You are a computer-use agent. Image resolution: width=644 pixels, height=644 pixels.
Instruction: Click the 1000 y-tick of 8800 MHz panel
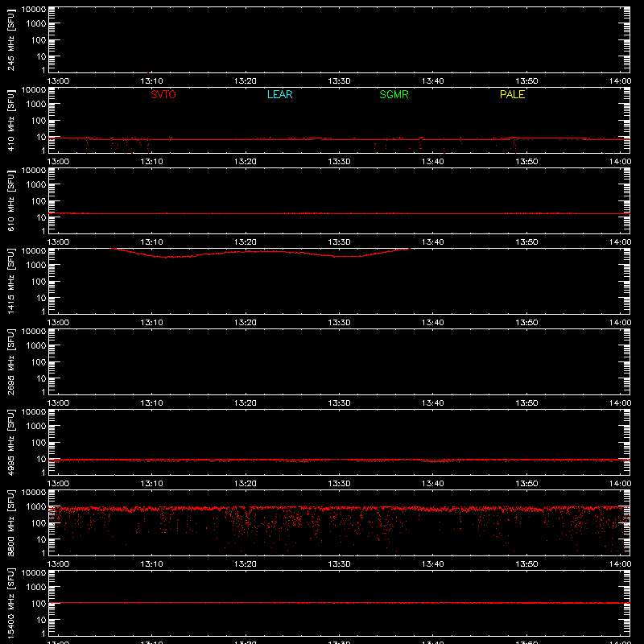click(x=36, y=507)
